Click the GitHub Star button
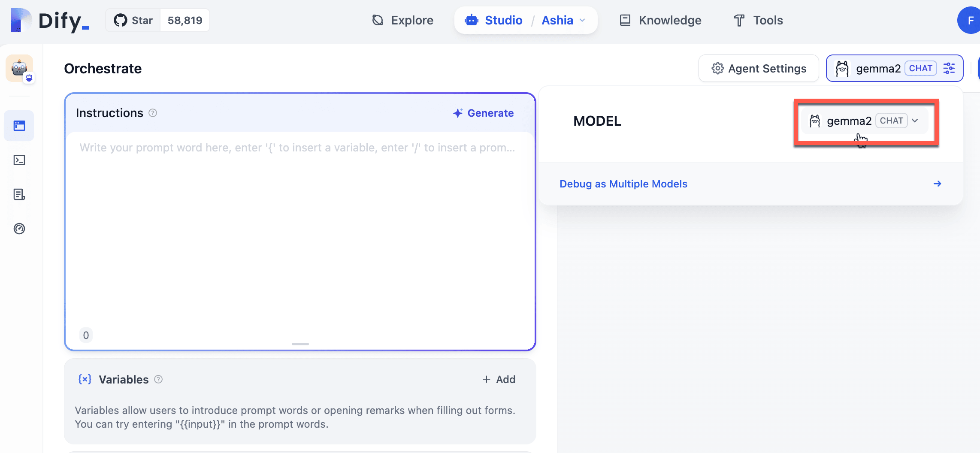The height and width of the screenshot is (453, 980). (133, 20)
